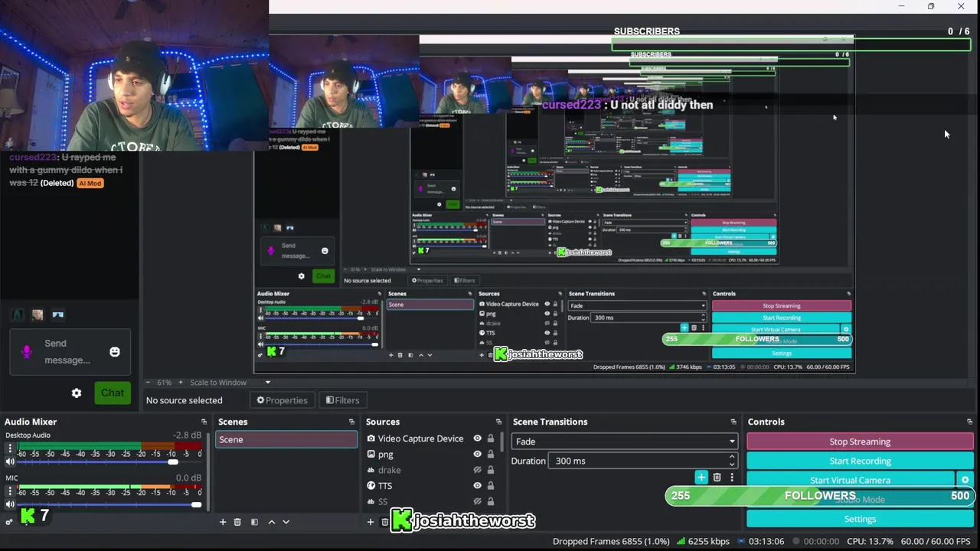Viewport: 980px width, 551px height.
Task: Hide Video Capture Device source
Action: pyautogui.click(x=477, y=439)
